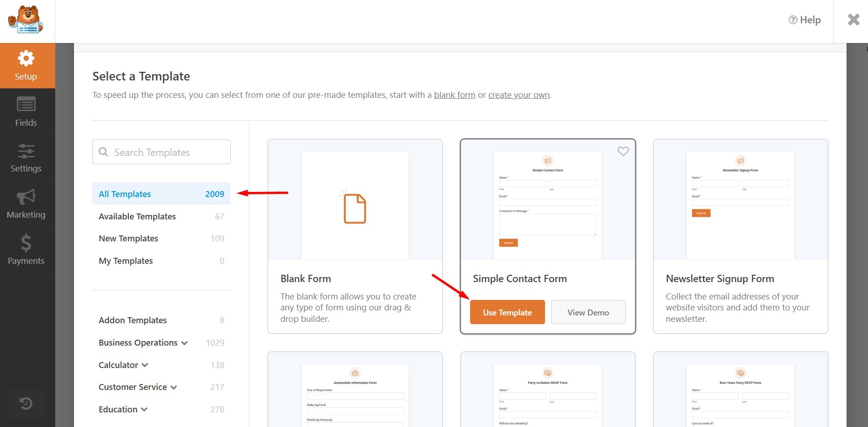Viewport: 868px width, 427px height.
Task: Follow the blank form link
Action: (455, 95)
